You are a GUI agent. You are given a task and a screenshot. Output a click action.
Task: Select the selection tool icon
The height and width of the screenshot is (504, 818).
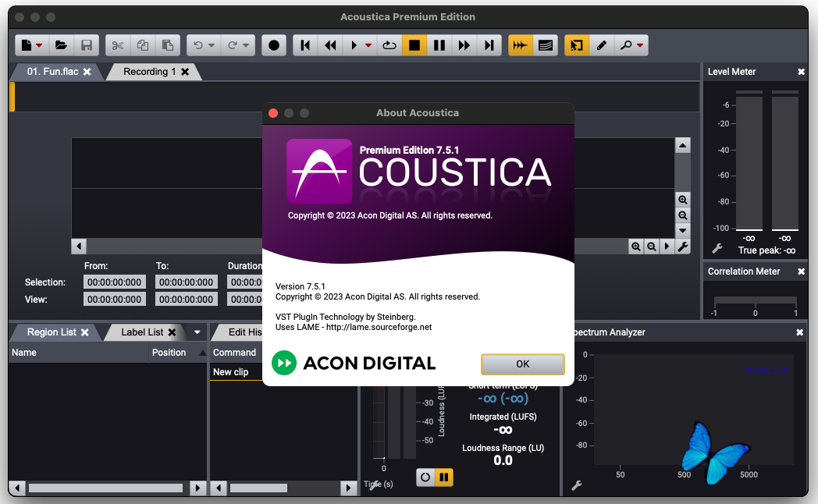point(577,45)
